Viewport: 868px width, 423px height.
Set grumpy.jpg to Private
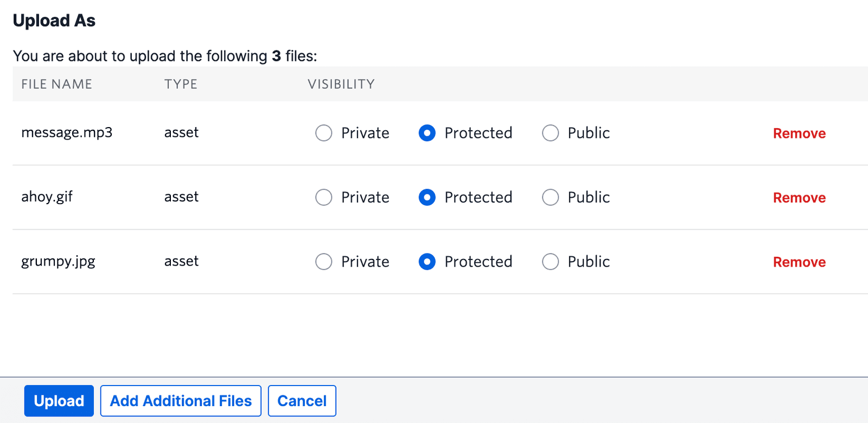coord(323,262)
